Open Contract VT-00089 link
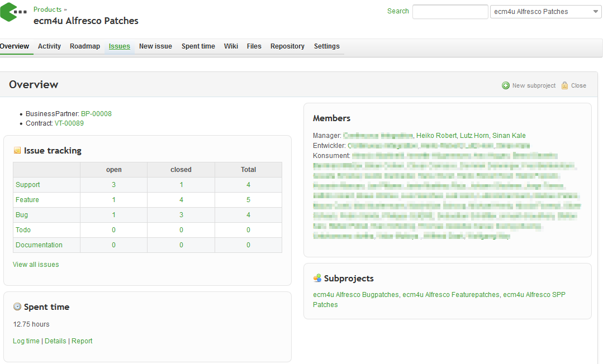Viewport: 603px width, 364px height. point(69,123)
